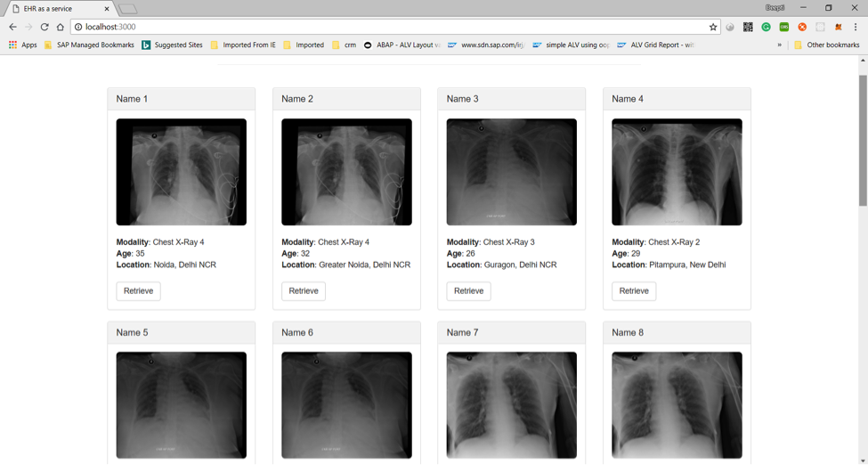Click the Age 26 text
Screen dimensions: 868x465
461,254
